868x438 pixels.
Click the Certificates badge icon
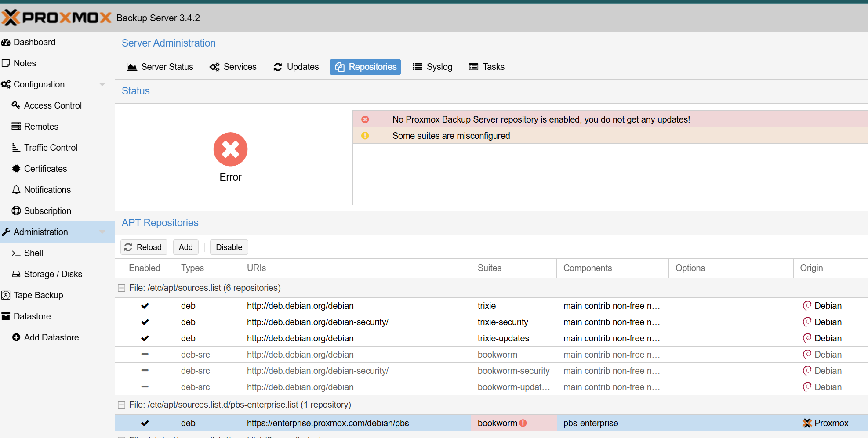pyautogui.click(x=16, y=169)
